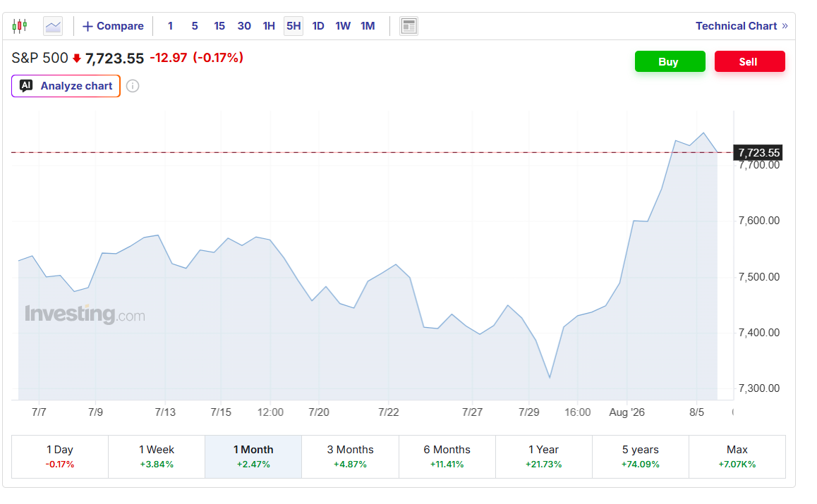
Task: Click the red Sell button
Action: click(x=750, y=61)
